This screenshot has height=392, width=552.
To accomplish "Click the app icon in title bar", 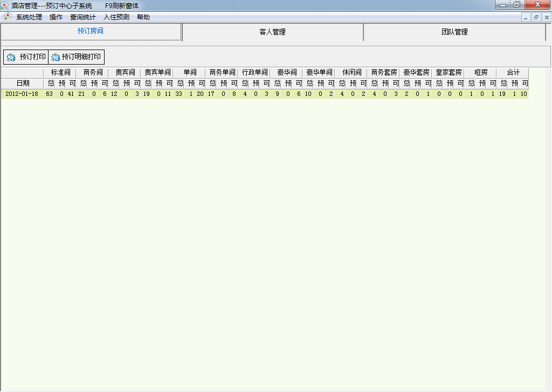I will tap(5, 5).
